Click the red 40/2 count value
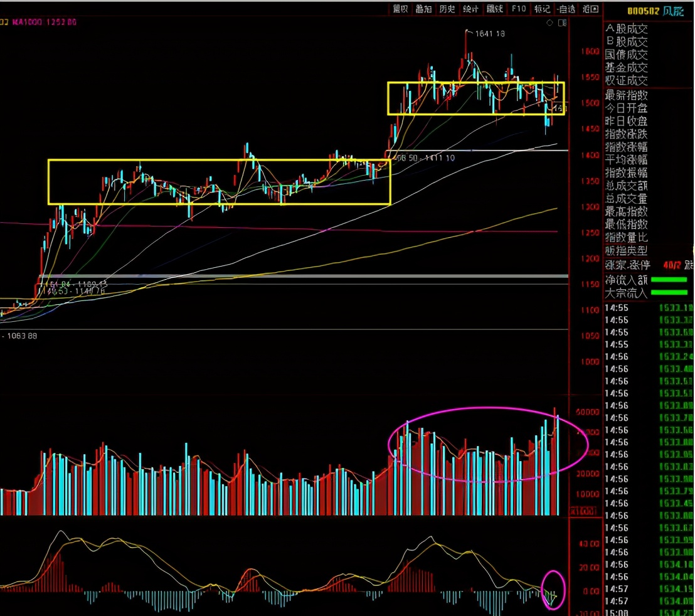The image size is (695, 616). (x=672, y=265)
